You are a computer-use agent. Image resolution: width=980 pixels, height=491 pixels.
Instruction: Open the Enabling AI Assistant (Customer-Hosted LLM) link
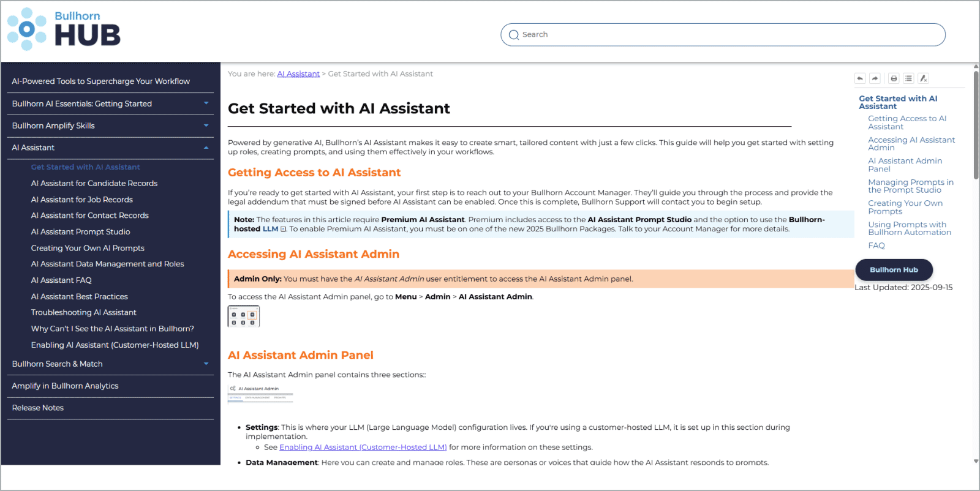(x=363, y=447)
